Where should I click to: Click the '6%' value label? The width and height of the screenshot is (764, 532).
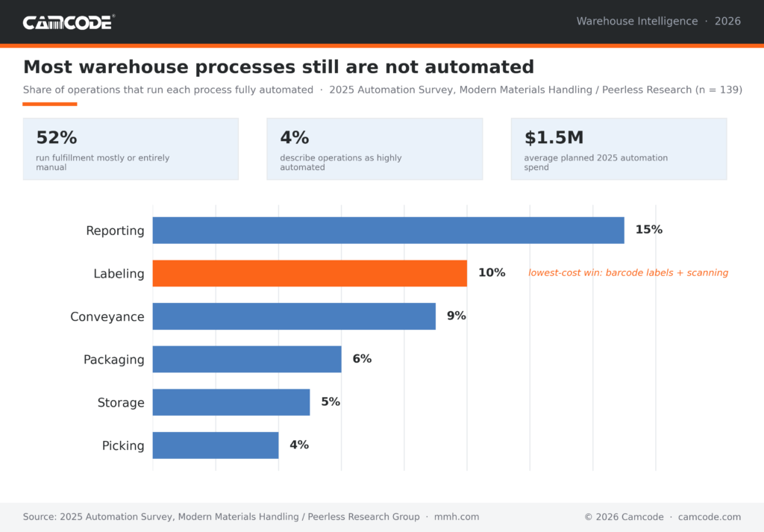point(362,359)
